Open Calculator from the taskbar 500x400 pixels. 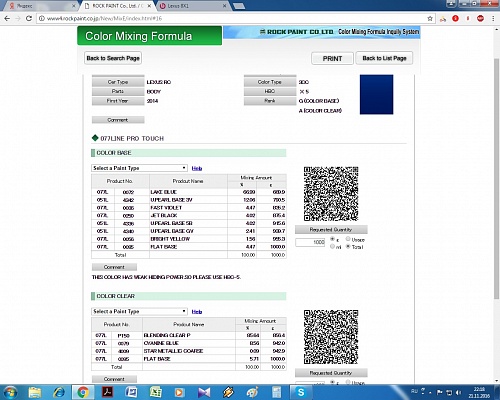tap(276, 392)
